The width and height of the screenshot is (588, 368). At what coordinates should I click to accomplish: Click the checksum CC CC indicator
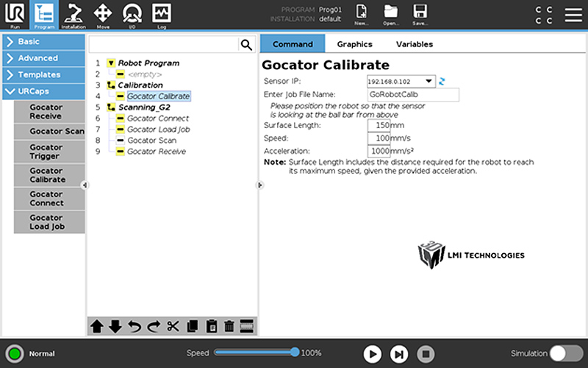click(x=543, y=15)
